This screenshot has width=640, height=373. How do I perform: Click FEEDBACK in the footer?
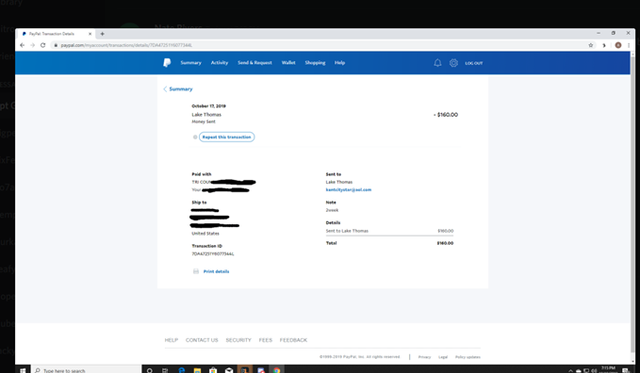(293, 340)
